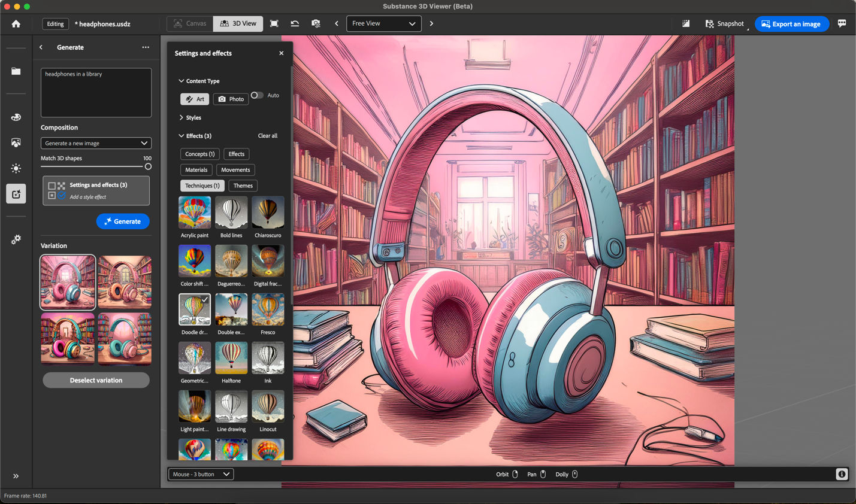
Task: Toggle the Auto content type switch
Action: tap(256, 95)
